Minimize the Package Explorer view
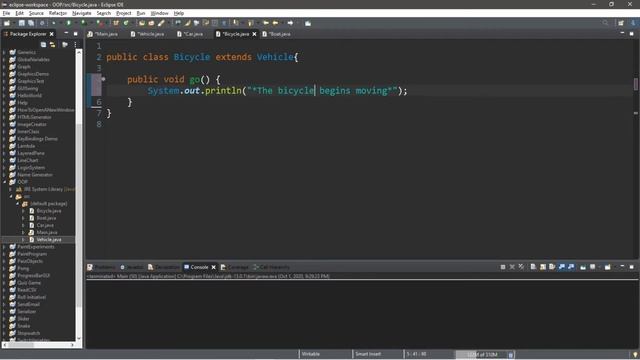The image size is (640, 360). pos(66,33)
